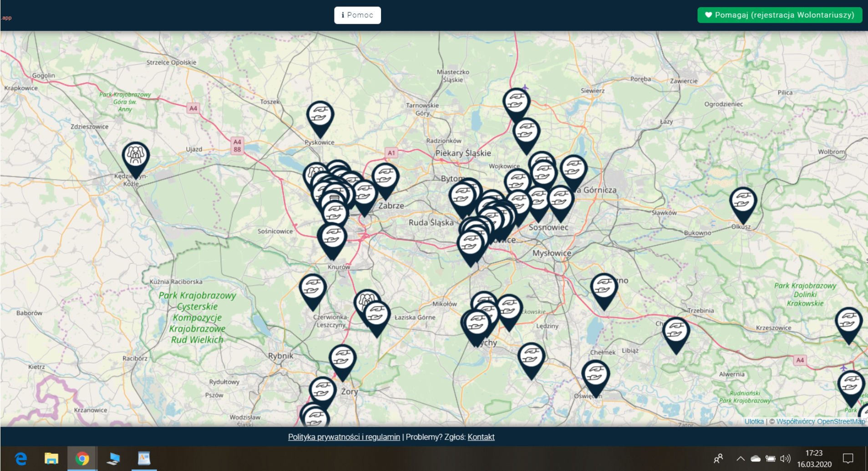The image size is (868, 471).
Task: Open the volume control in system tray
Action: (785, 458)
